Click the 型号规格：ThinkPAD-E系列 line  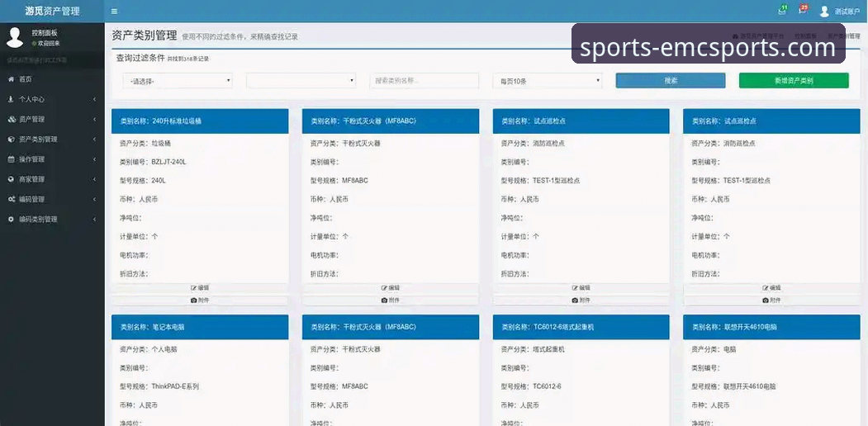[159, 386]
